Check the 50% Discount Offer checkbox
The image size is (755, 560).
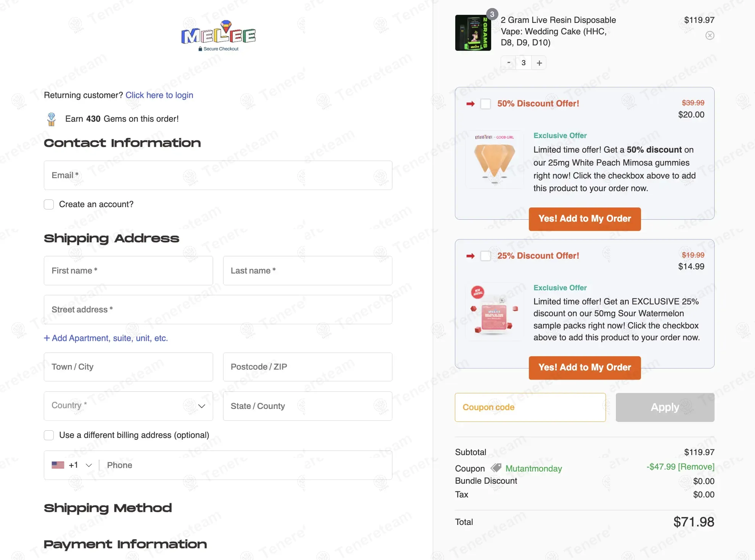pos(485,104)
